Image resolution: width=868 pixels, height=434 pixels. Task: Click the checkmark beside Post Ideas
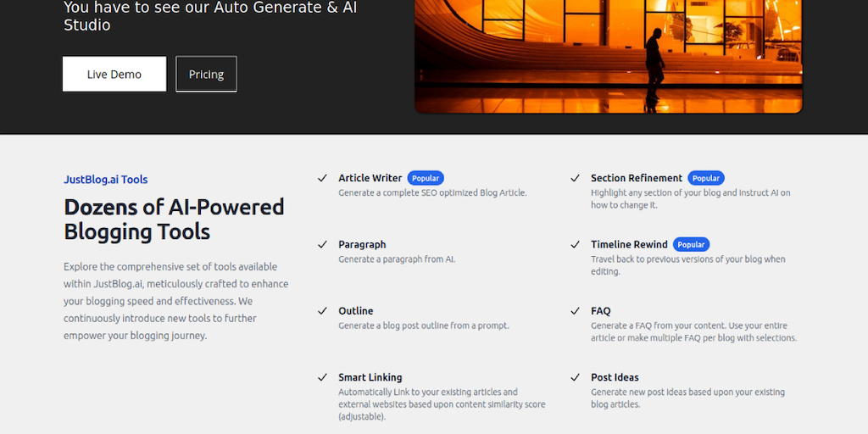coord(575,377)
